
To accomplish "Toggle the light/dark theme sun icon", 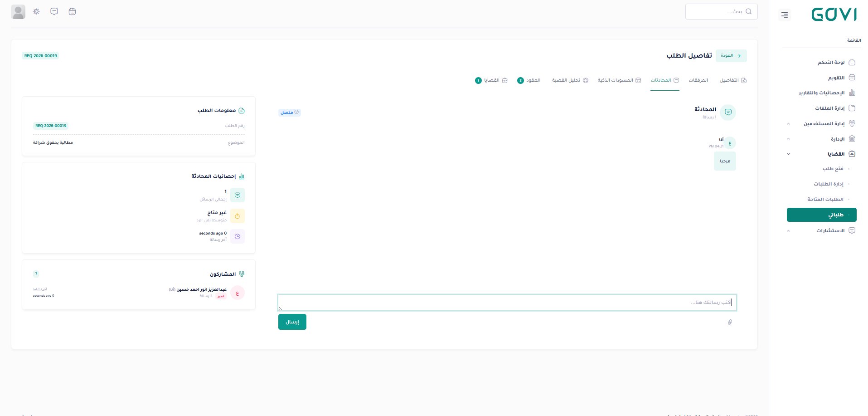I will [36, 12].
